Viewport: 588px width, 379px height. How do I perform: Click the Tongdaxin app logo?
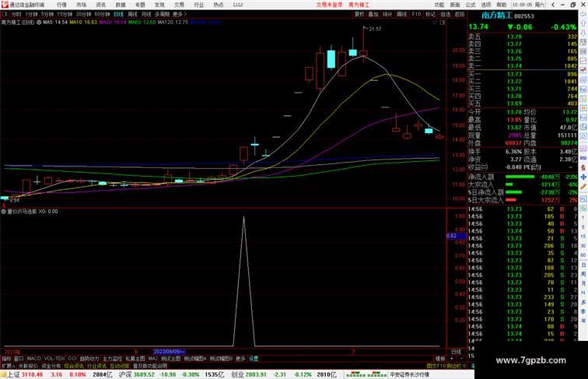point(5,5)
